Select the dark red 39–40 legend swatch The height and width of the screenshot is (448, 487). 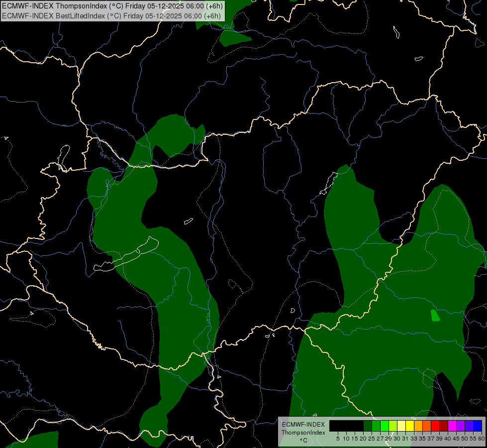pyautogui.click(x=444, y=426)
